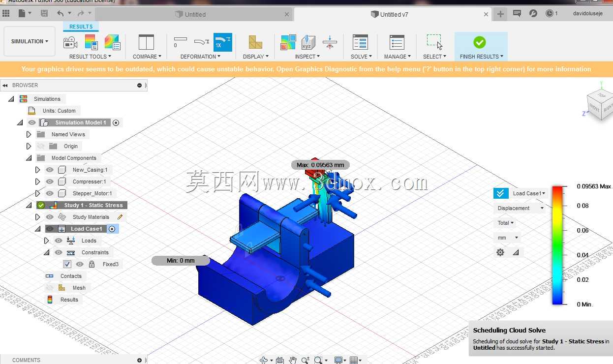Change the mm units dropdown
The width and height of the screenshot is (613, 364).
click(x=507, y=238)
